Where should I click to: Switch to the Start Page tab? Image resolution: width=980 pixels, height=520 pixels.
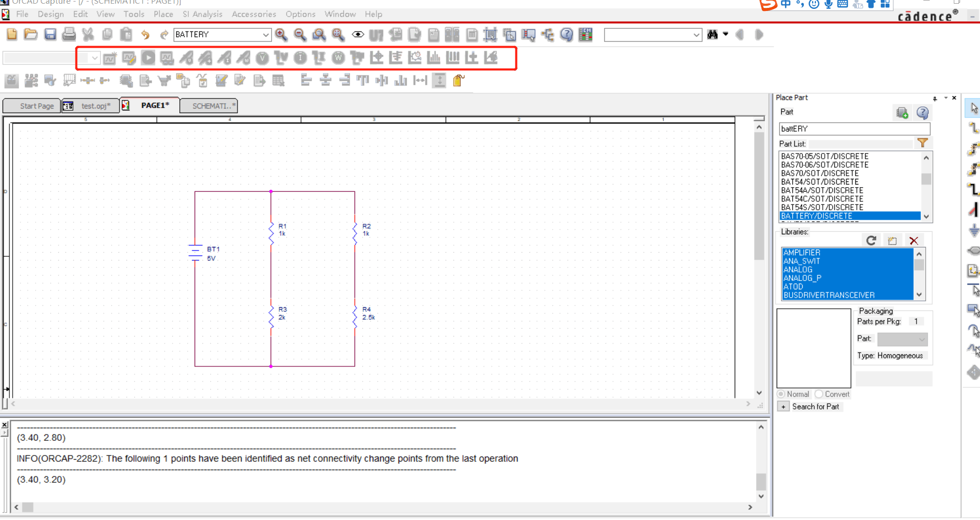[x=33, y=106]
